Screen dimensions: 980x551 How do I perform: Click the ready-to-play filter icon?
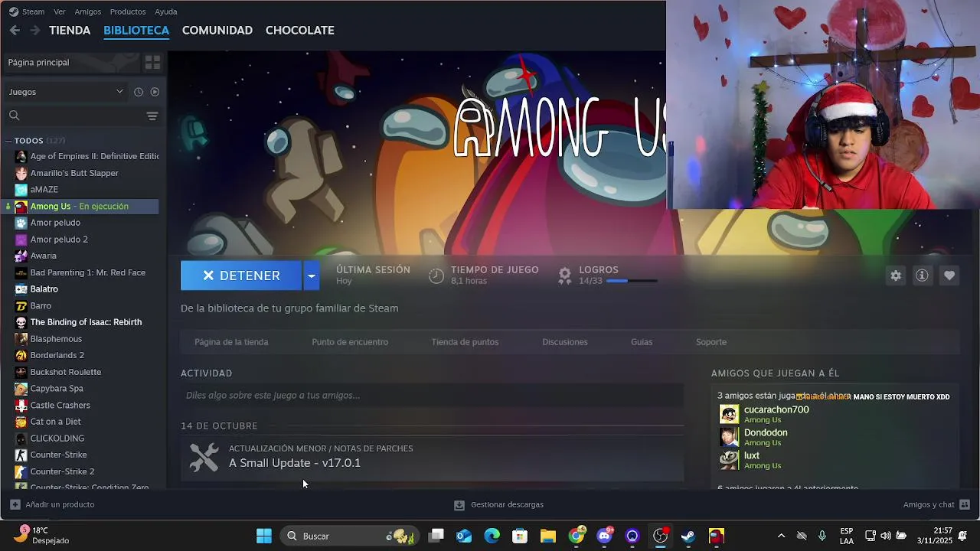(x=155, y=92)
